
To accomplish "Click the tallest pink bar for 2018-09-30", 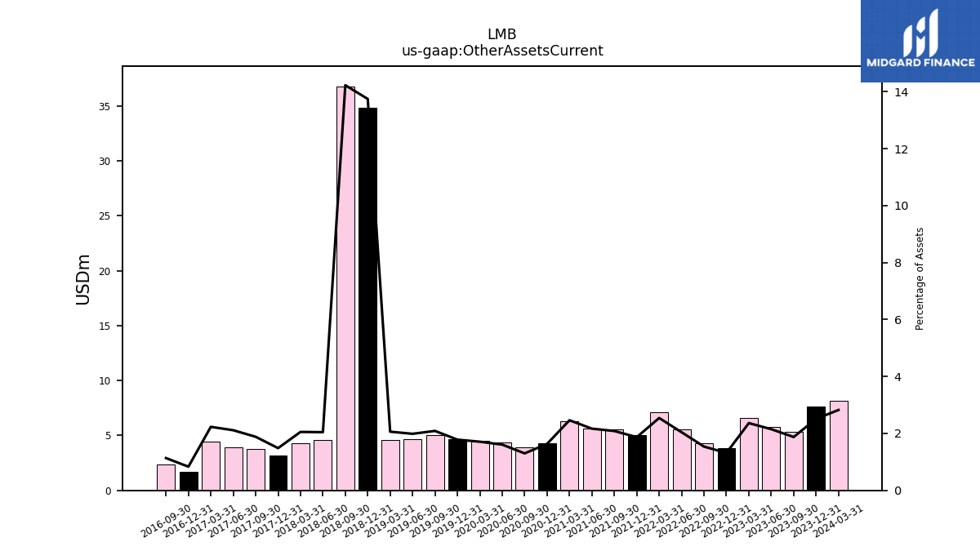I will [x=345, y=288].
